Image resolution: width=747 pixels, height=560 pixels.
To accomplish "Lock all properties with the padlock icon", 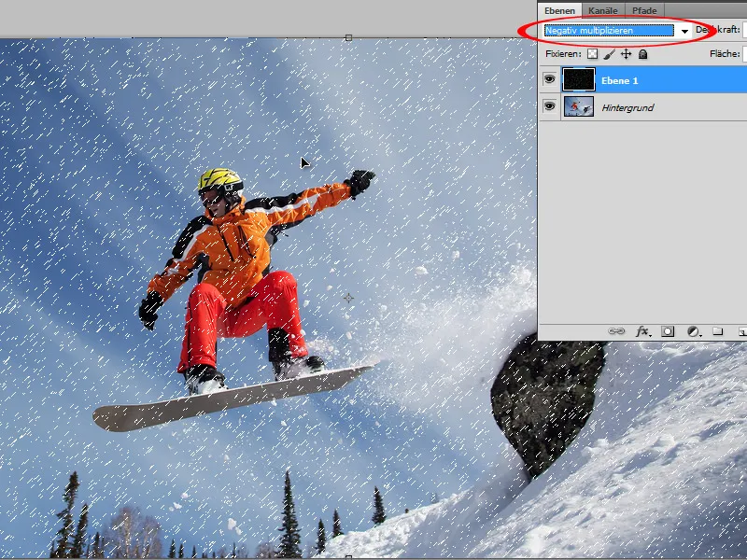I will click(x=643, y=54).
